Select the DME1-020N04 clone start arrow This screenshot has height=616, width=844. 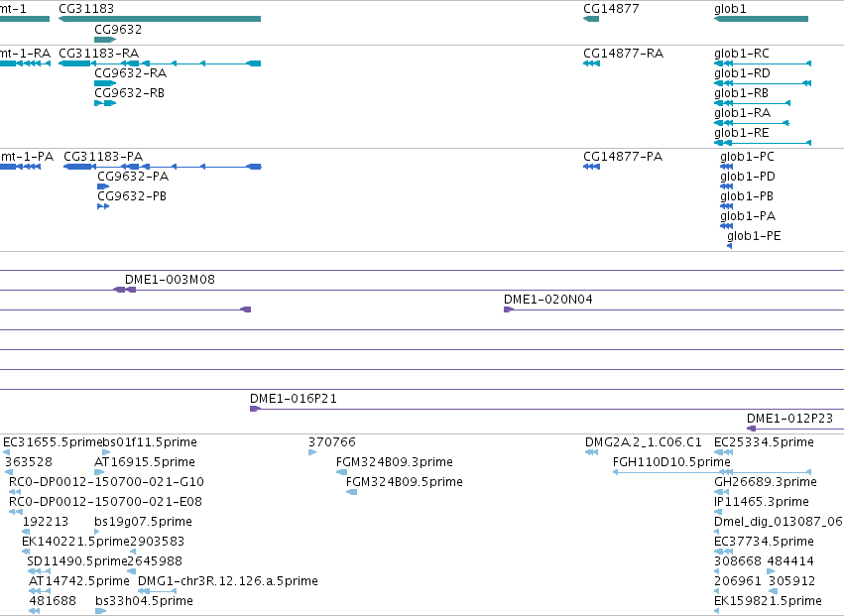509,309
